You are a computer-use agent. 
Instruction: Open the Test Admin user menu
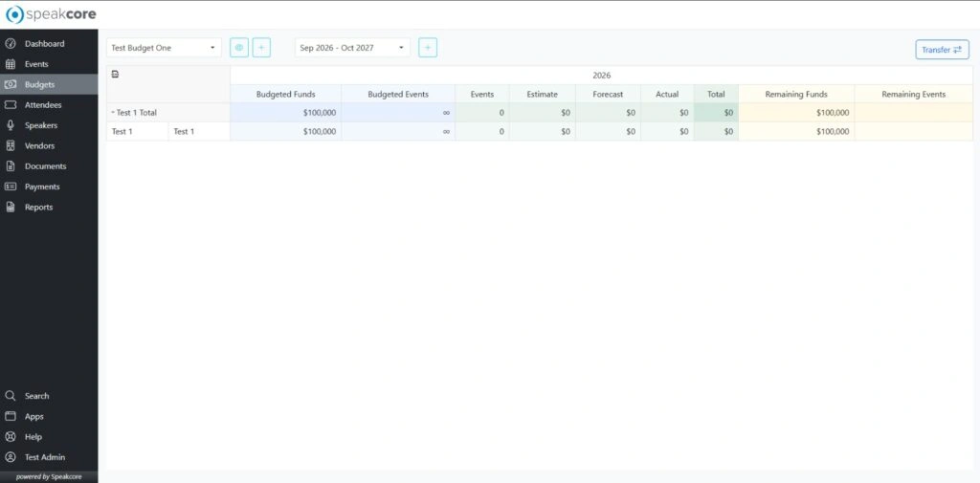click(44, 457)
